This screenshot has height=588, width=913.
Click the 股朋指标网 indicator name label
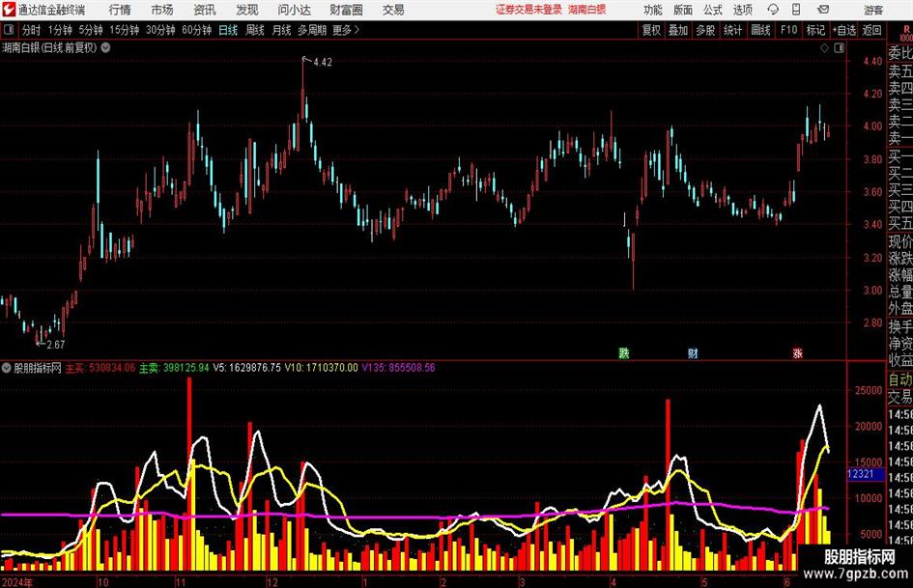coord(38,367)
